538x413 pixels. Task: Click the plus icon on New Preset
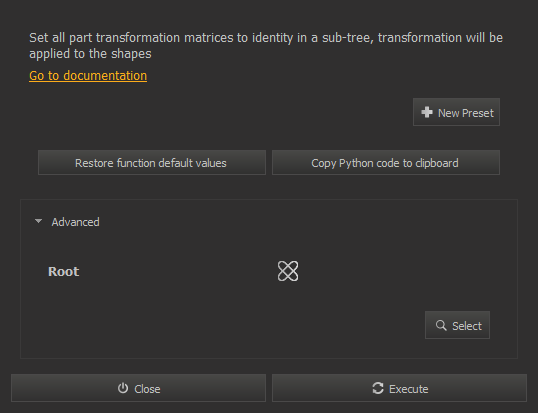(x=427, y=112)
